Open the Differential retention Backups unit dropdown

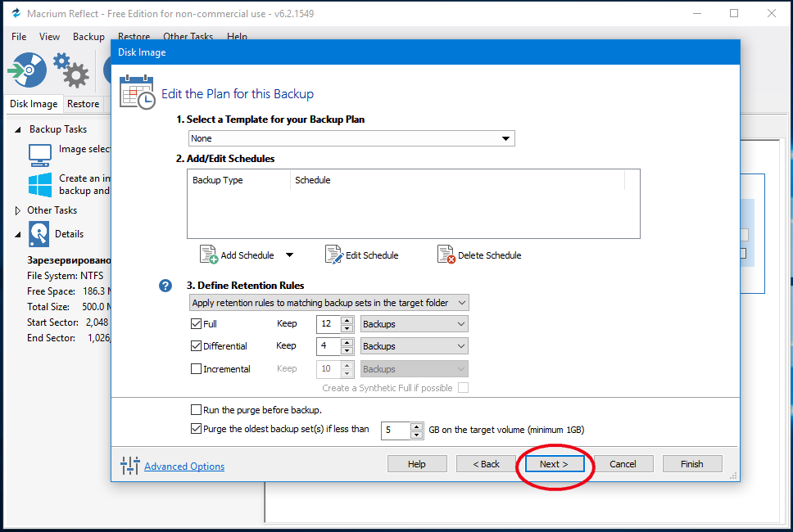[x=415, y=346]
